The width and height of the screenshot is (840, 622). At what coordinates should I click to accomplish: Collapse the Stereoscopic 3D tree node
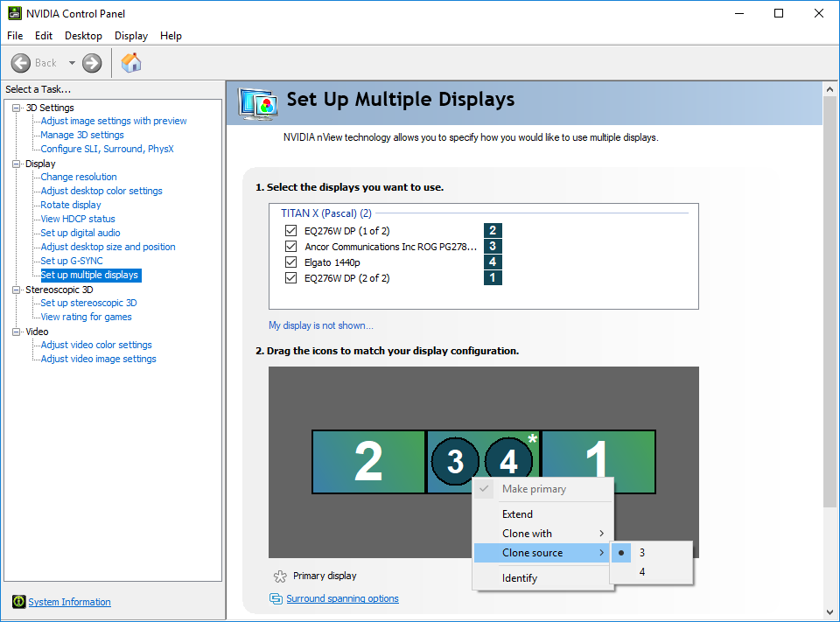(16, 290)
